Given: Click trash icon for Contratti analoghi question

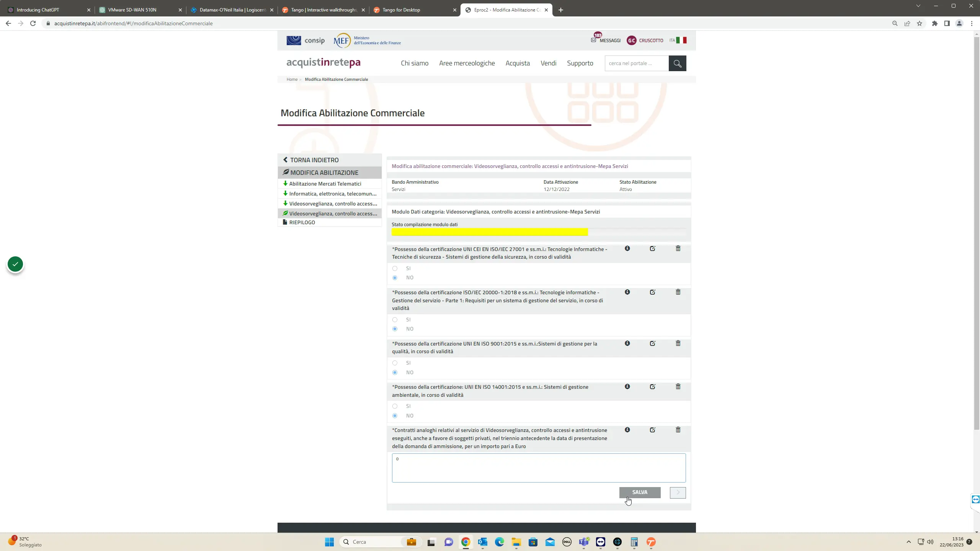Looking at the screenshot, I should tap(678, 430).
